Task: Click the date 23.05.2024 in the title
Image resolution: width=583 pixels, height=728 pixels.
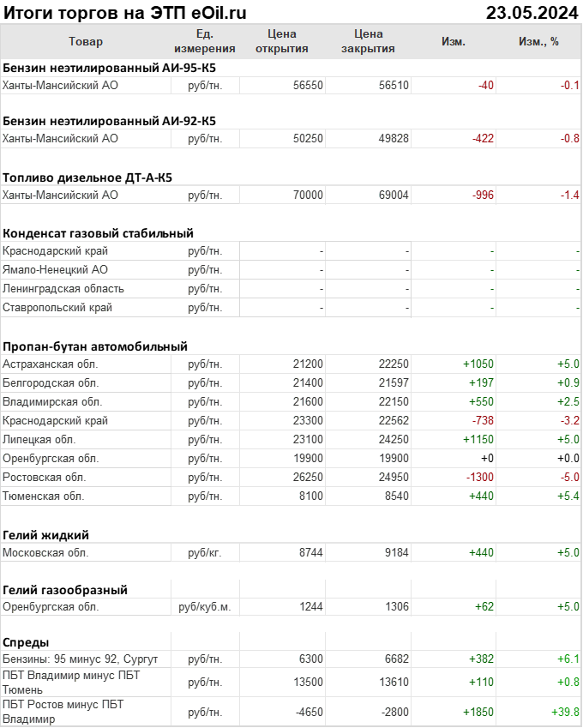Action: [x=532, y=12]
